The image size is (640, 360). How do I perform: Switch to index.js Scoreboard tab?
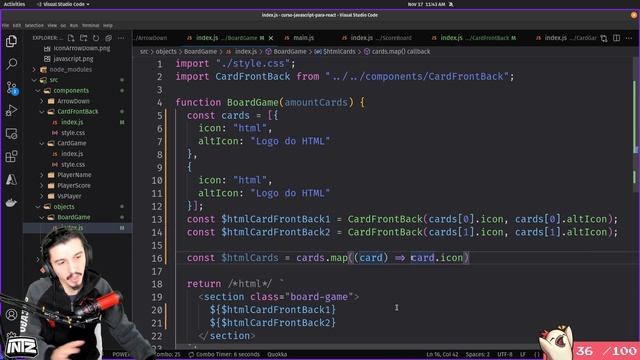point(377,38)
